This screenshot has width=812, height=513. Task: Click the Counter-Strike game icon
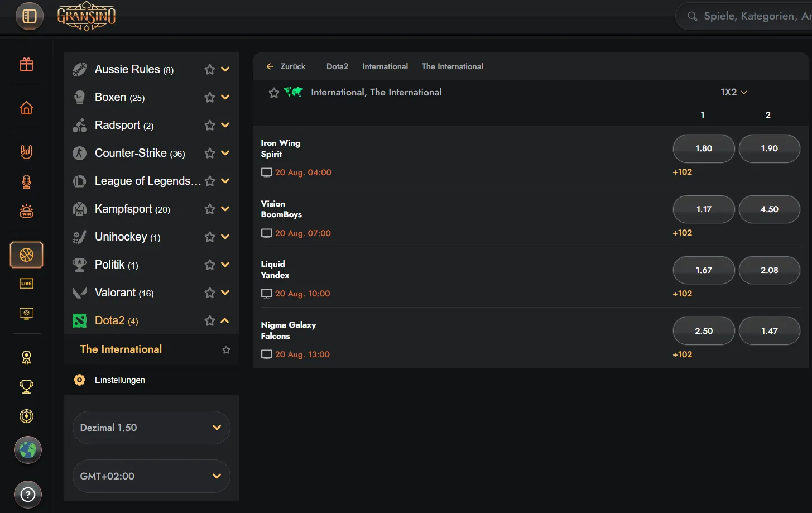tap(80, 153)
